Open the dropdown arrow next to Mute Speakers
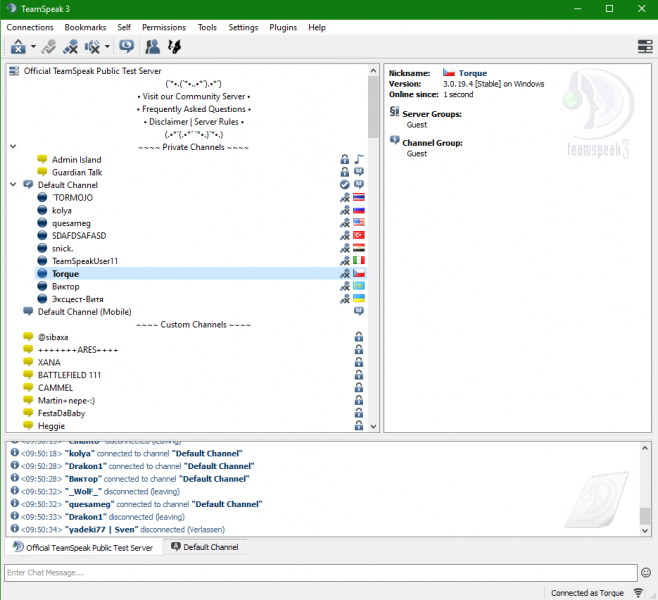The height and width of the screenshot is (600, 658). coord(107,47)
